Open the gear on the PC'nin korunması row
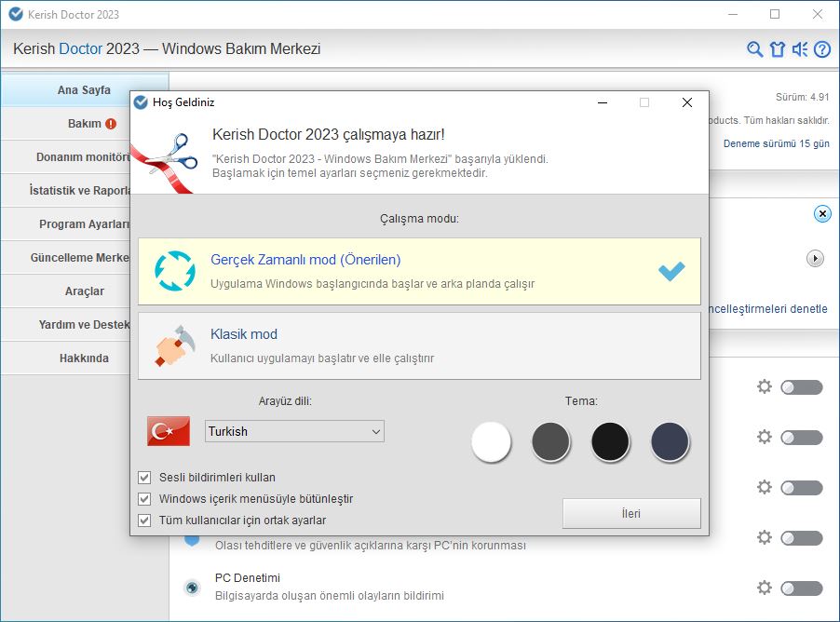 tap(765, 537)
